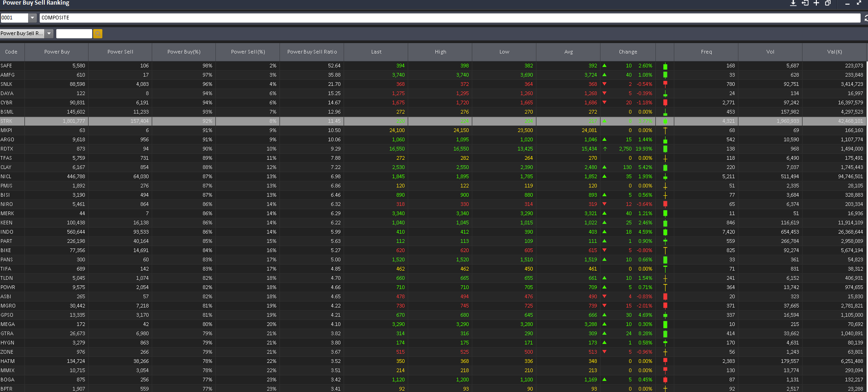The height and width of the screenshot is (392, 868).
Task: Click the Change column header
Action: click(628, 52)
